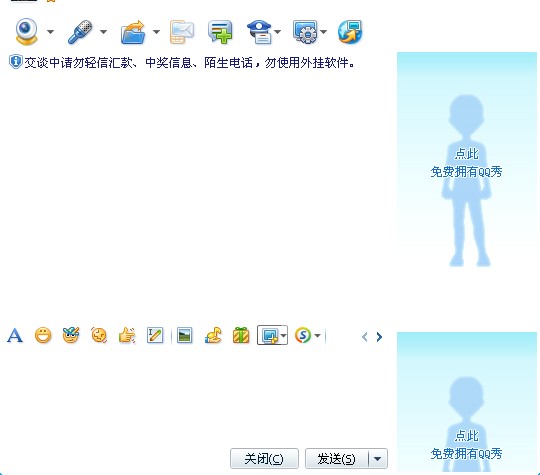Screen dimensions: 540x475
Task: Click the 关闭(C) close button
Action: click(x=264, y=458)
